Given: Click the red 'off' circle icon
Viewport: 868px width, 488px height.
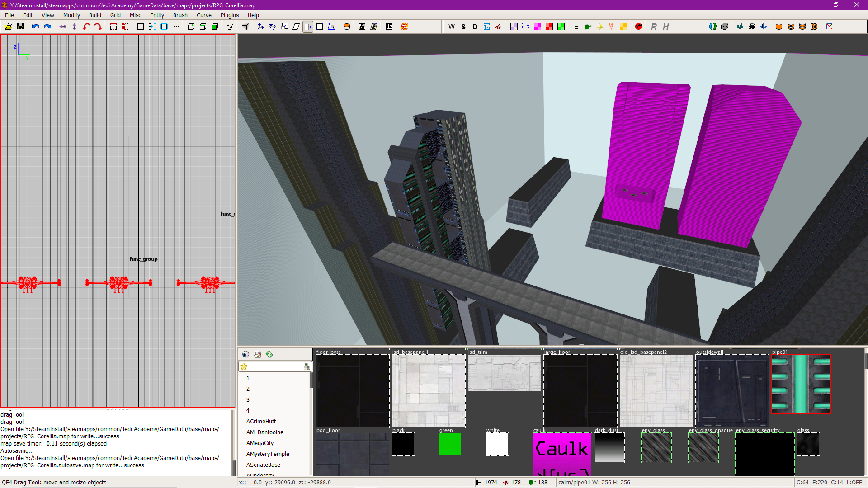Looking at the screenshot, I should point(638,27).
